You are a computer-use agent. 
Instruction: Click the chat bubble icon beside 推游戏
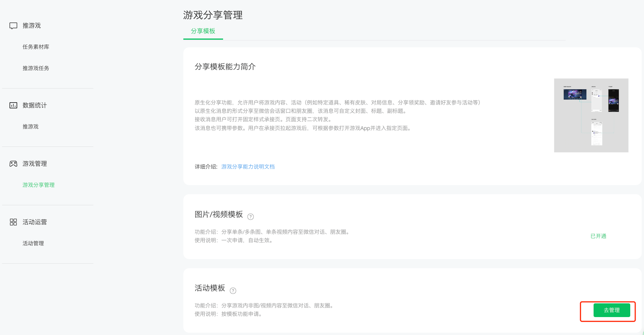click(x=13, y=26)
